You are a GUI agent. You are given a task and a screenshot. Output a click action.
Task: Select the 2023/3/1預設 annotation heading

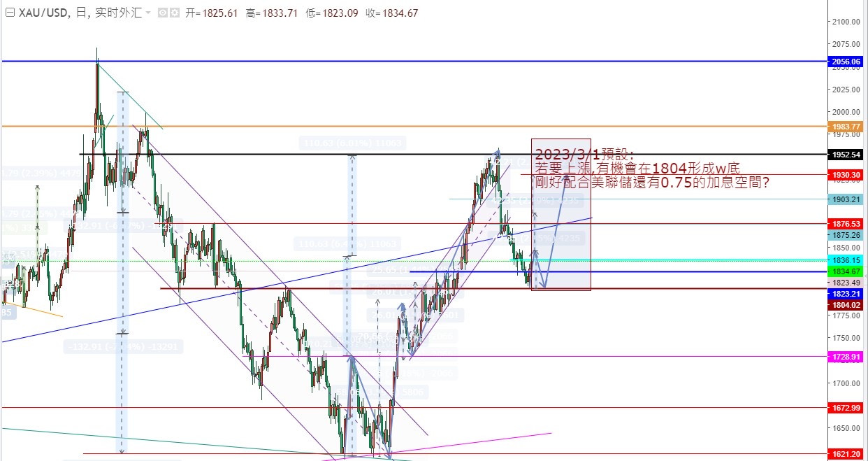pyautogui.click(x=584, y=155)
